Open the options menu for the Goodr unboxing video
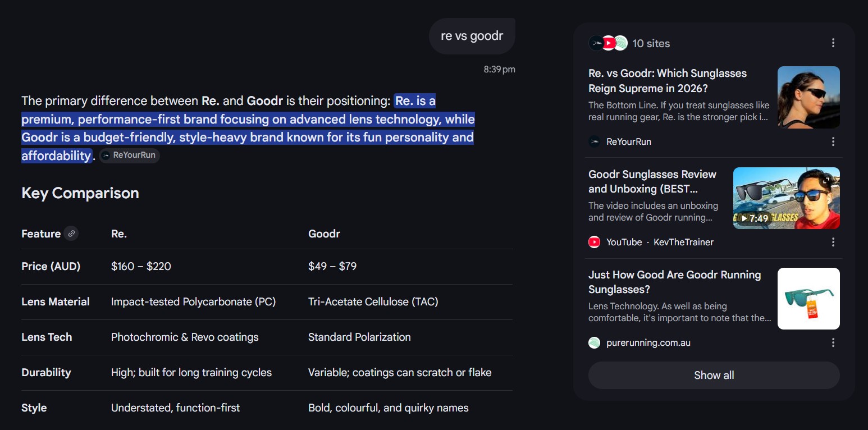Viewport: 868px width, 430px height. pyautogui.click(x=833, y=242)
